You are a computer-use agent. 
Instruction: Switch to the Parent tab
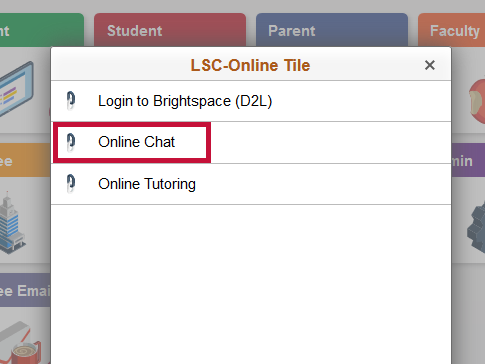332,30
